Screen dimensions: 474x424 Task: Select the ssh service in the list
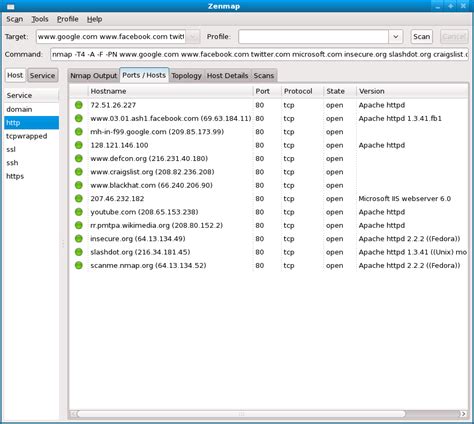pos(31,163)
